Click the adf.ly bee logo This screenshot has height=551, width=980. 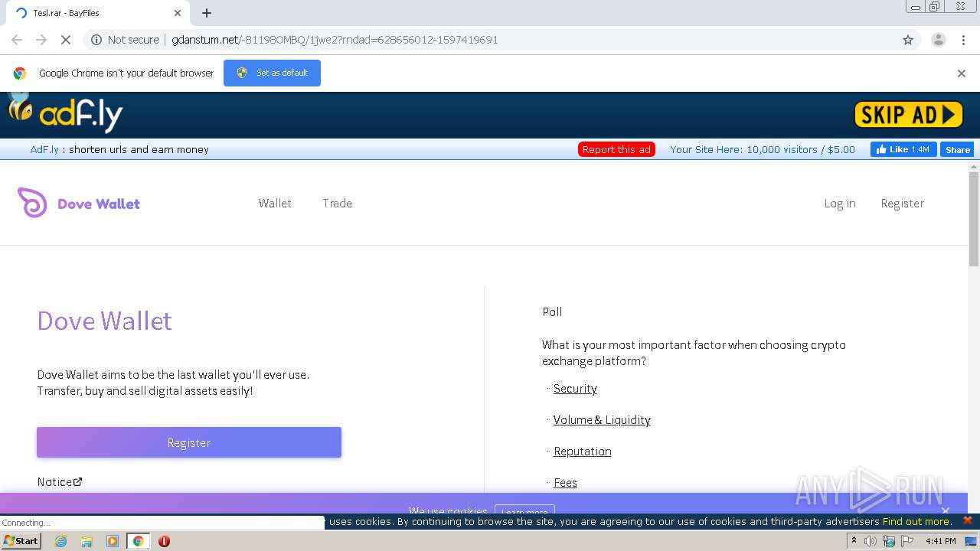tap(65, 113)
